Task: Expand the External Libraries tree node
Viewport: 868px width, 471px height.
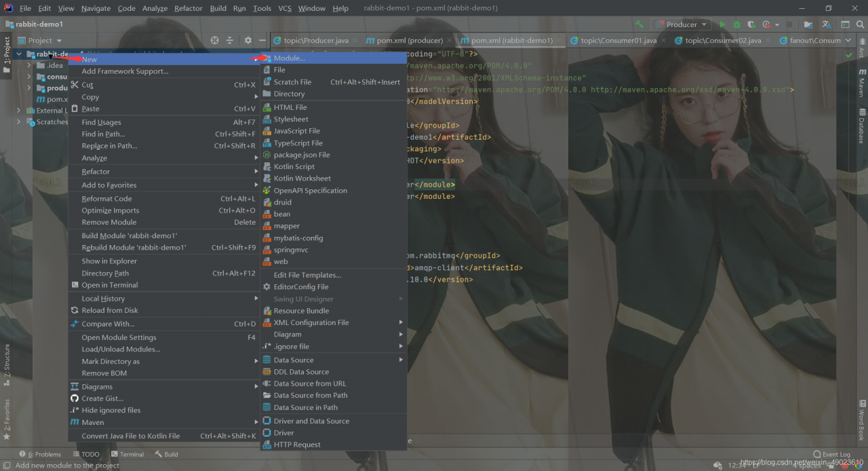Action: pyautogui.click(x=19, y=111)
